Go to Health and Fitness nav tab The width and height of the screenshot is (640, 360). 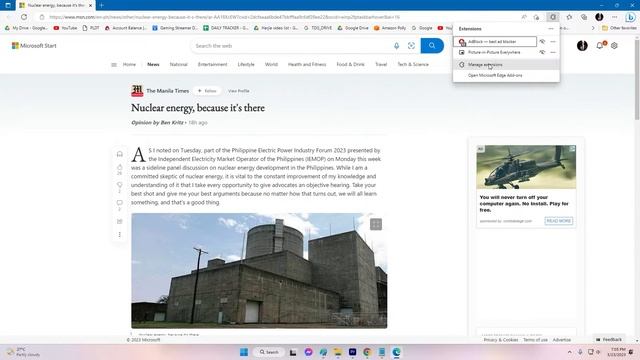307,64
